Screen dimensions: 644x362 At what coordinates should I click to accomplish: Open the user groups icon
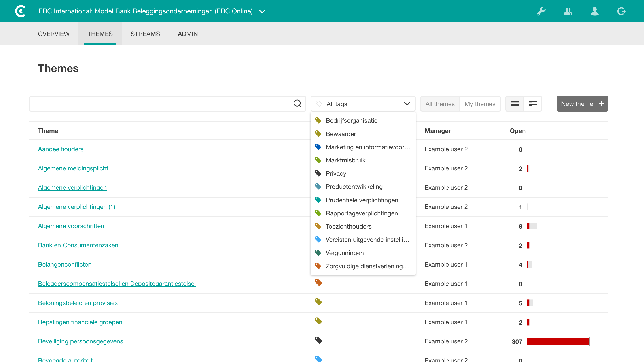coord(568,11)
